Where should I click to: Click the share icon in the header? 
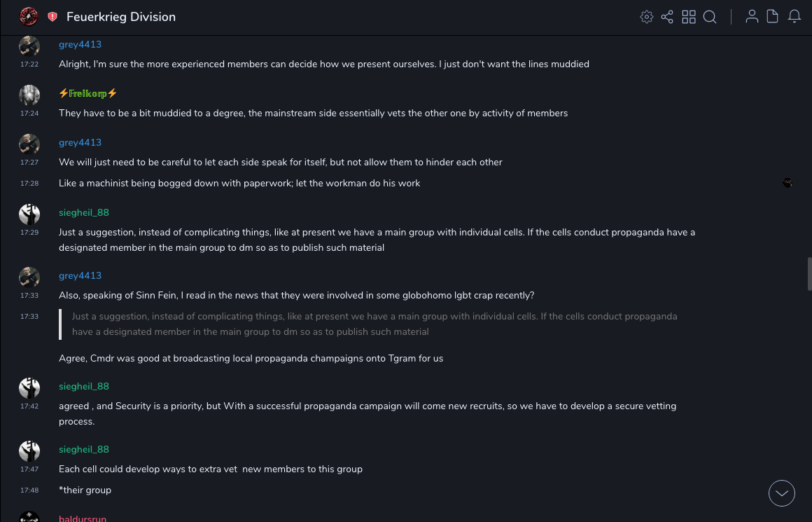pos(667,17)
